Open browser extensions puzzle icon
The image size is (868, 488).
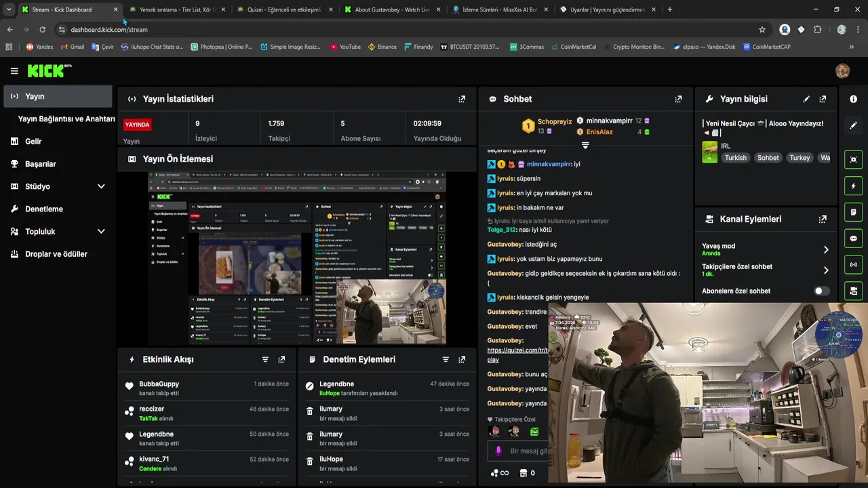pos(817,29)
